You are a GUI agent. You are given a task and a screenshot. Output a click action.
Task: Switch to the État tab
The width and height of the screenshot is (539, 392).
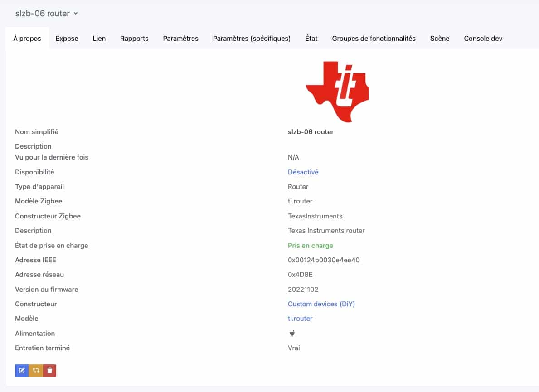311,39
